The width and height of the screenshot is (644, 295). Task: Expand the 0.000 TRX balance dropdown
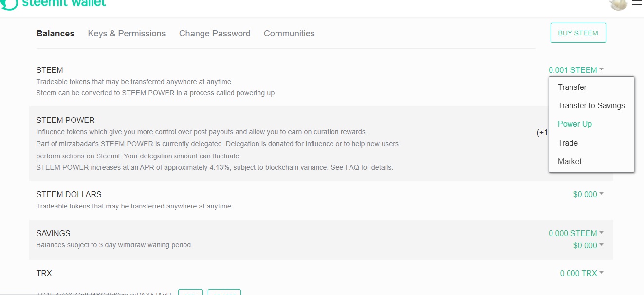pyautogui.click(x=581, y=273)
